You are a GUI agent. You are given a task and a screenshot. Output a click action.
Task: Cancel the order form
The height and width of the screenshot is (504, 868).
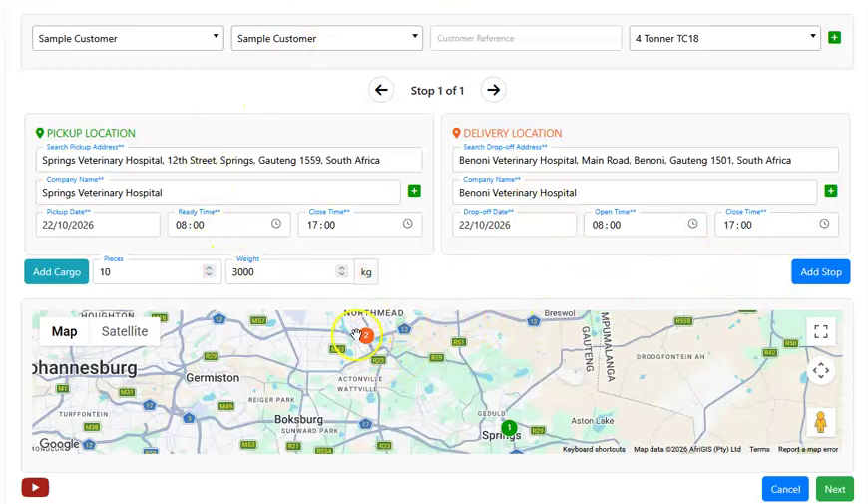[785, 489]
